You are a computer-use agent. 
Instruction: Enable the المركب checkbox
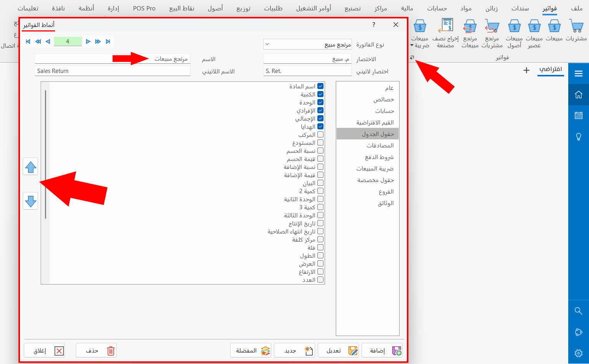(x=320, y=134)
